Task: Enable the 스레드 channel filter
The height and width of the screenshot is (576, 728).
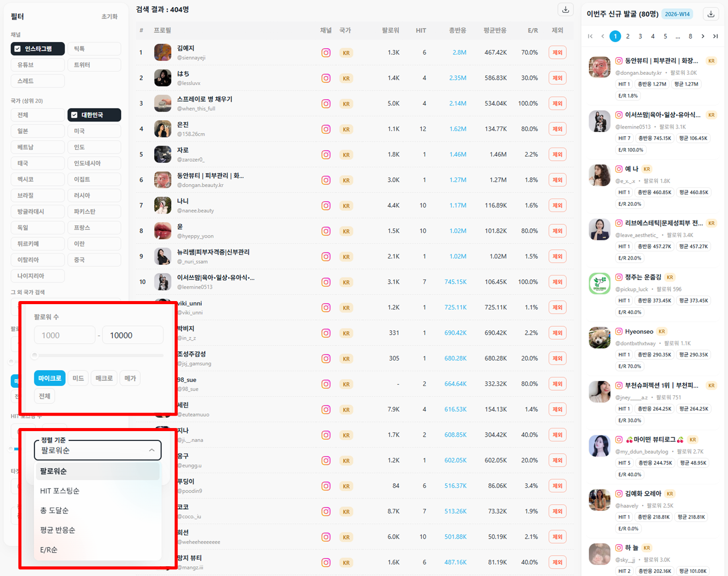Action: [x=38, y=81]
